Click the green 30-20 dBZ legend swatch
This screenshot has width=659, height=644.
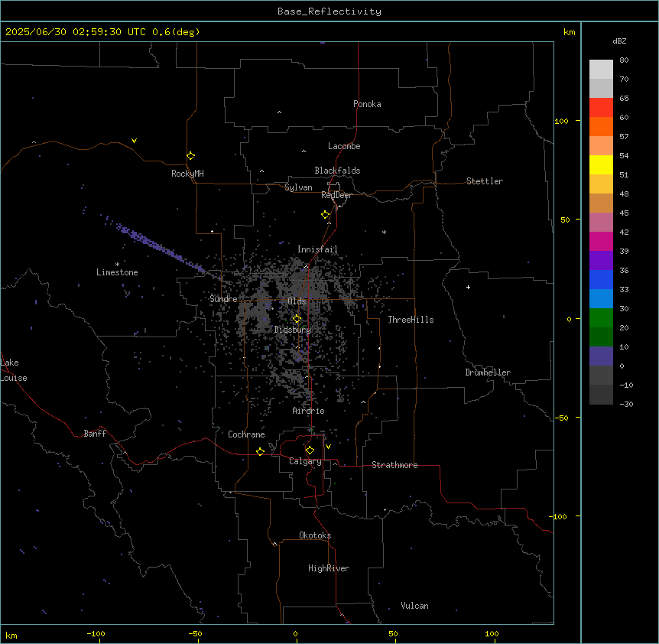tap(601, 318)
